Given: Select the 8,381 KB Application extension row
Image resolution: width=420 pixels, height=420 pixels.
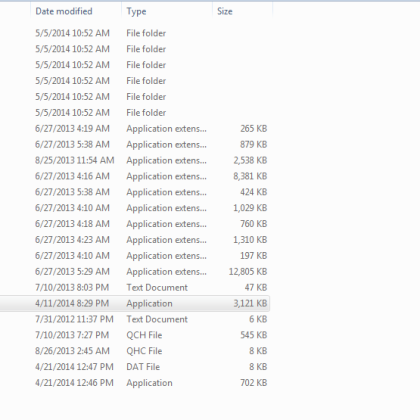Looking at the screenshot, I should click(x=135, y=176).
